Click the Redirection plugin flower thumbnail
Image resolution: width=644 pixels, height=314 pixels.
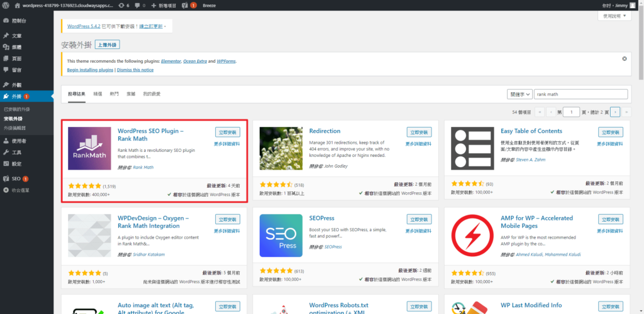tap(281, 148)
